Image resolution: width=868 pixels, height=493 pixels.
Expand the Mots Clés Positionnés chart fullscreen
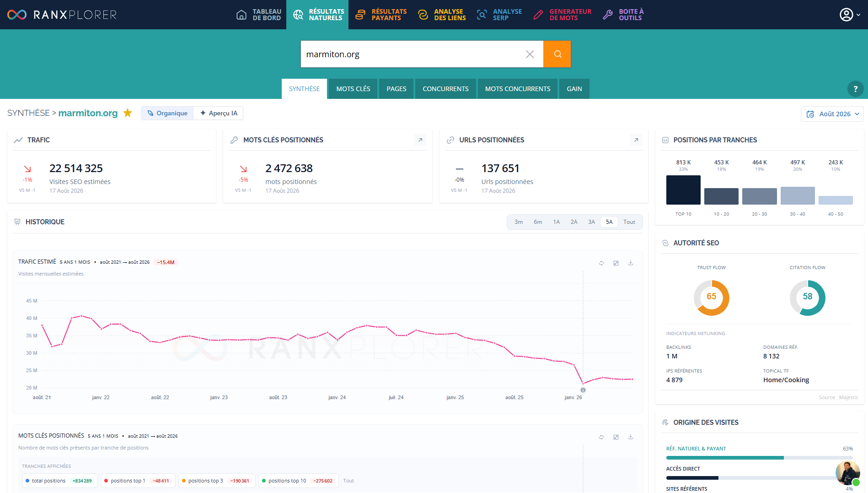616,437
